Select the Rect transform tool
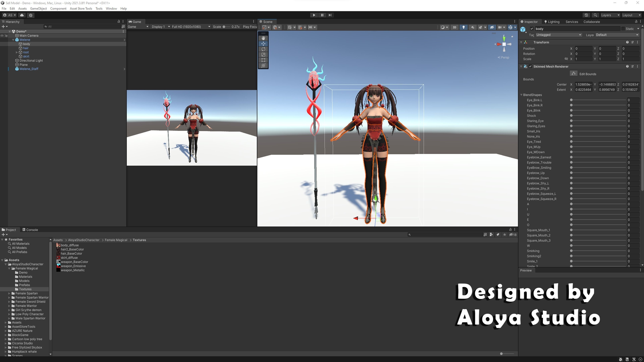The height and width of the screenshot is (362, 644). 263,60
